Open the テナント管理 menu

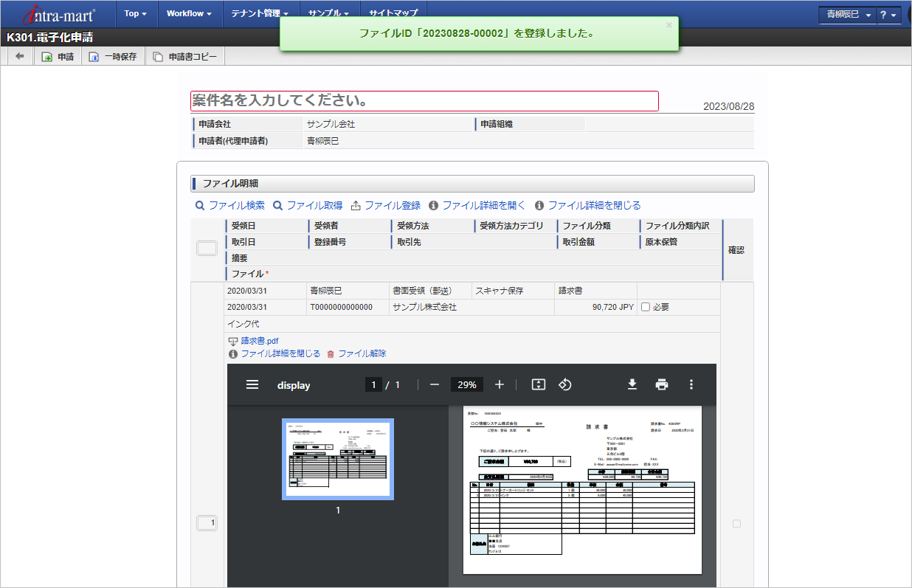point(259,13)
